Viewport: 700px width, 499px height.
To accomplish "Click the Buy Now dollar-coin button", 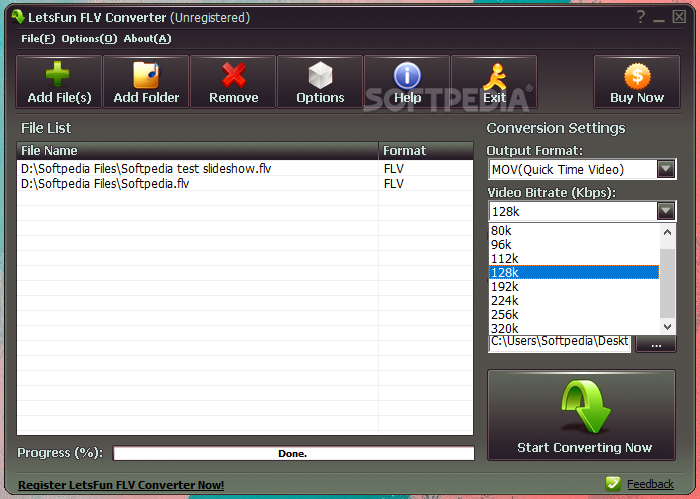I will tap(637, 82).
